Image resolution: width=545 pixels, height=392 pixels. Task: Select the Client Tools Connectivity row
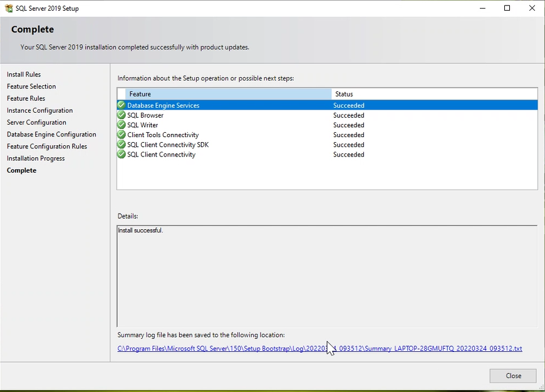(328, 135)
